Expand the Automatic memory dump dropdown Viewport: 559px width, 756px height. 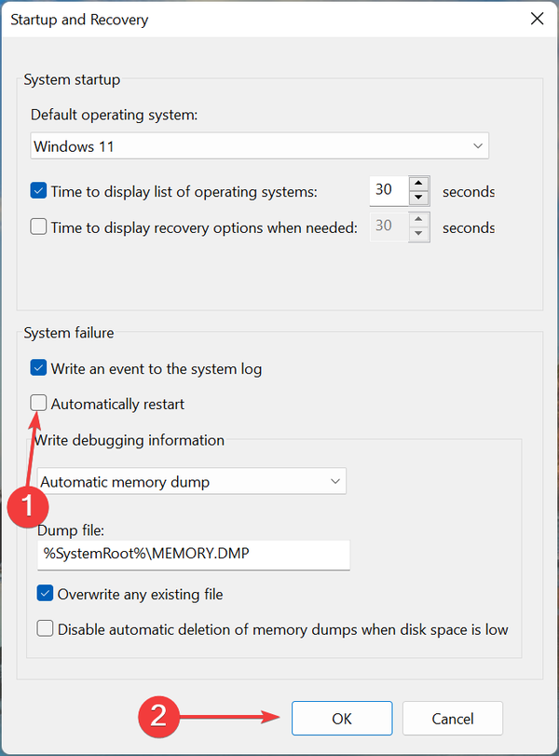point(192,482)
